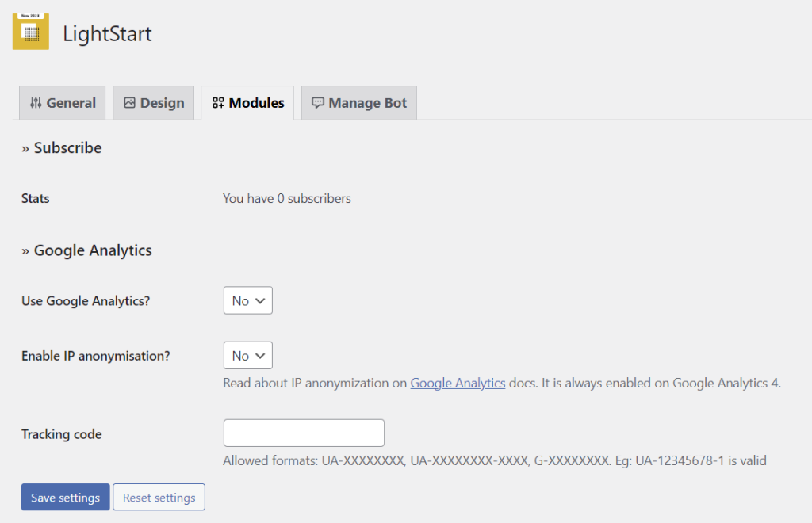Image resolution: width=812 pixels, height=523 pixels.
Task: Click inside the Tracking code input field
Action: pyautogui.click(x=304, y=433)
